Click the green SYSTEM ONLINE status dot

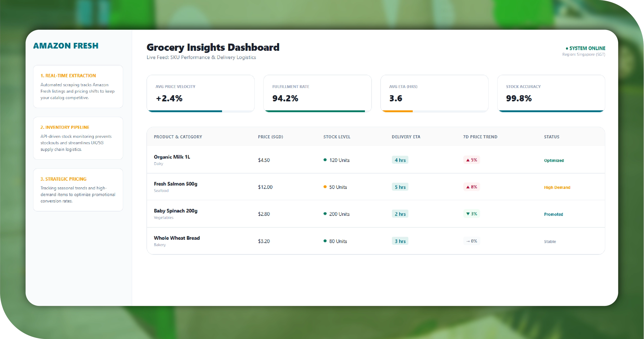pyautogui.click(x=566, y=48)
